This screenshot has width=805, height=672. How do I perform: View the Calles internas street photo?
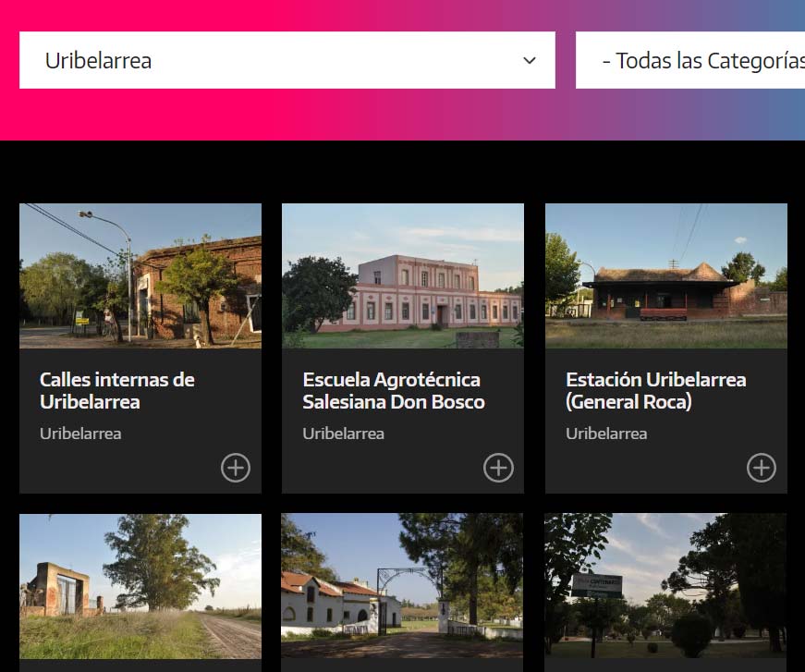click(140, 276)
